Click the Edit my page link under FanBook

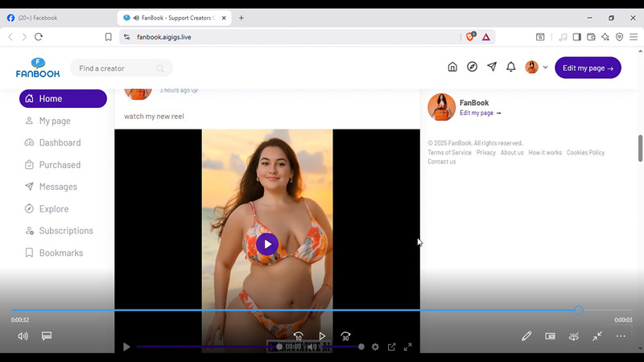(x=480, y=113)
